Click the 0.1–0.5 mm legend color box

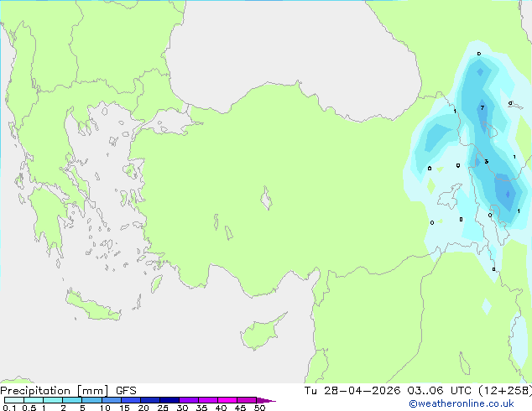pyautogui.click(x=14, y=400)
